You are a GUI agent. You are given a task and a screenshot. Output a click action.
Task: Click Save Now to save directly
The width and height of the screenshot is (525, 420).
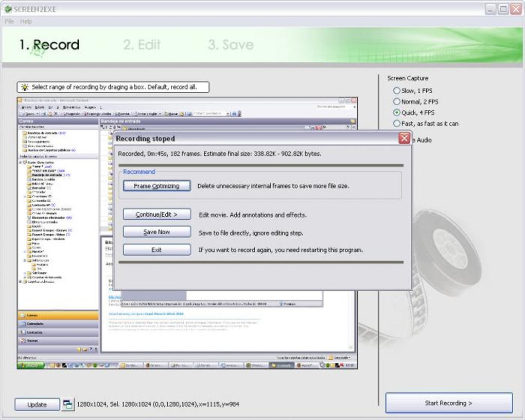tap(156, 232)
